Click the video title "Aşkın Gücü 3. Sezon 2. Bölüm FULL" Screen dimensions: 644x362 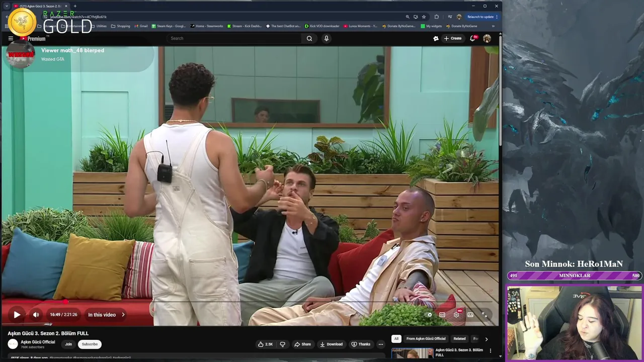tap(48, 333)
